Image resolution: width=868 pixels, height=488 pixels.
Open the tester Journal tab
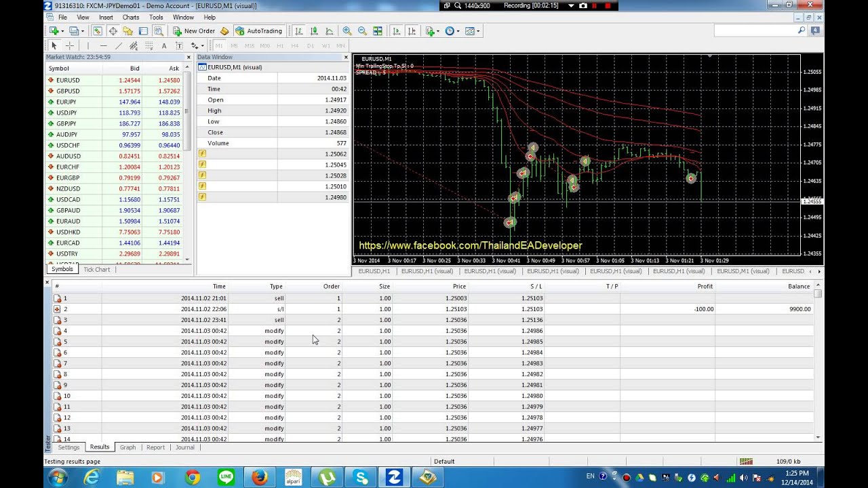(185, 447)
